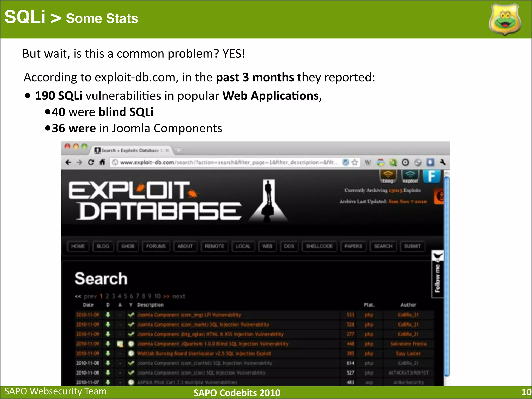Image resolution: width=532 pixels, height=399 pixels.
Task: Download the com_markt SQL Injection exploit arrow
Action: click(108, 324)
